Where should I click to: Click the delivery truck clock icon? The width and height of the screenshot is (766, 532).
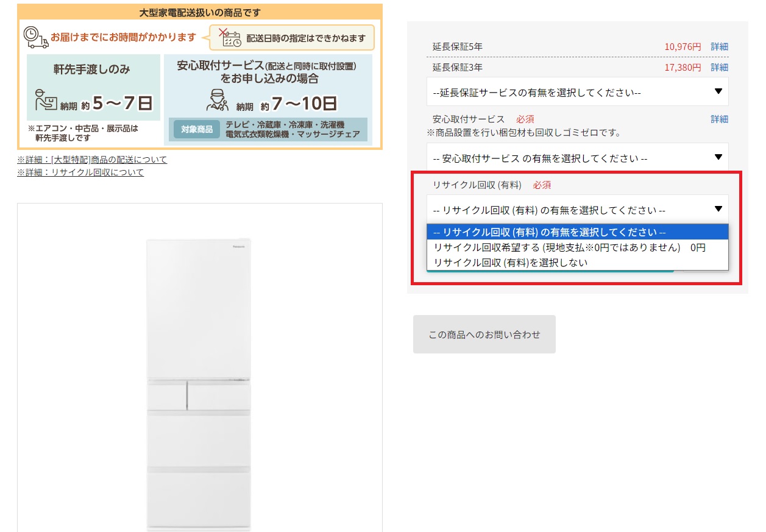[36, 37]
